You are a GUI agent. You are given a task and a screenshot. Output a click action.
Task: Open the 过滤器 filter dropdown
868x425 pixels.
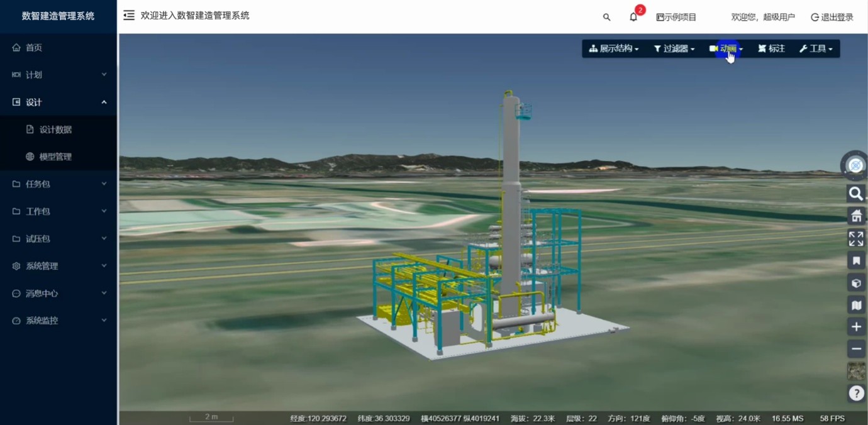click(674, 48)
